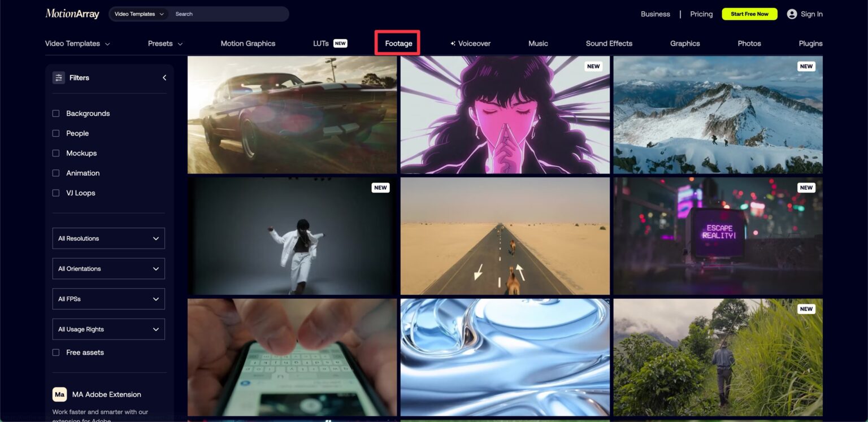Click the NEW badge on the anime thumbnail
Image resolution: width=868 pixels, height=422 pixels.
click(593, 66)
